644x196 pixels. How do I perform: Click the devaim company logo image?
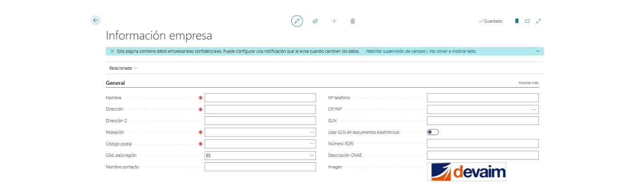click(x=466, y=172)
